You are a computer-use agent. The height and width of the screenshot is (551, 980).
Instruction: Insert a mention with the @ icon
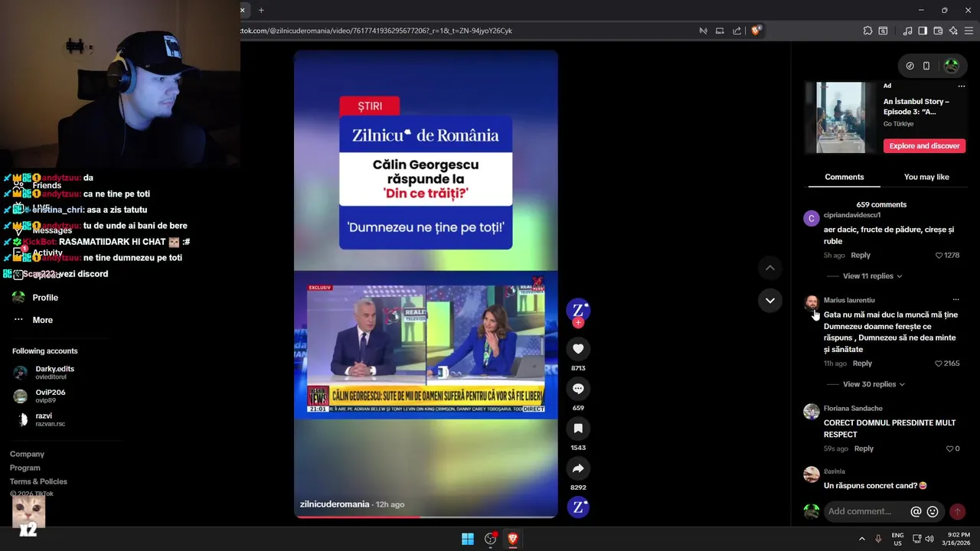pyautogui.click(x=916, y=511)
